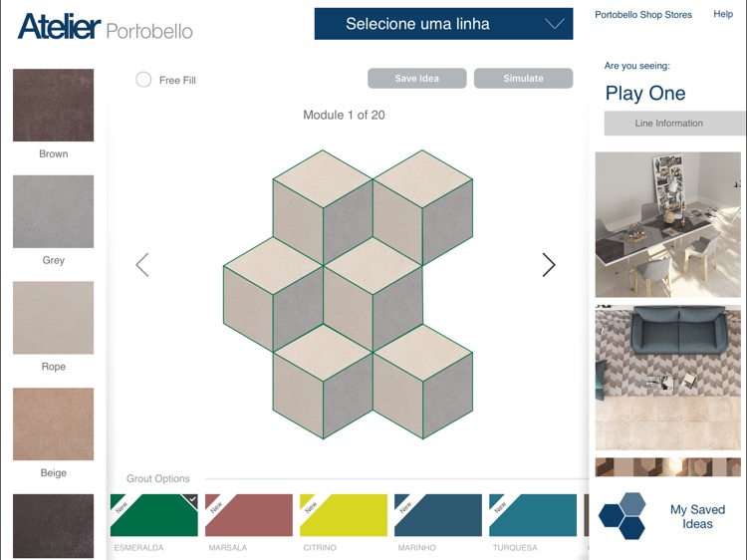Viewport: 747px width, 560px height.
Task: Click the Atelier Portobello logo
Action: (x=106, y=27)
